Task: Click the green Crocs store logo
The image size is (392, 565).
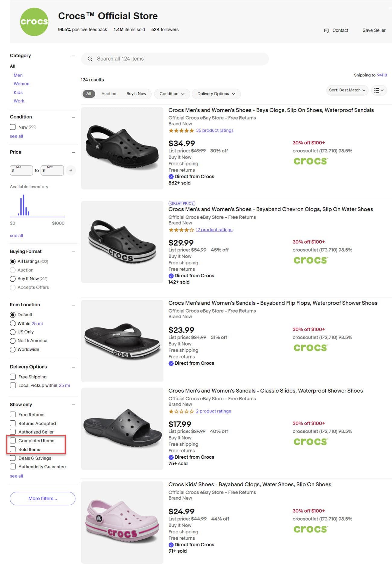Action: pos(34,22)
